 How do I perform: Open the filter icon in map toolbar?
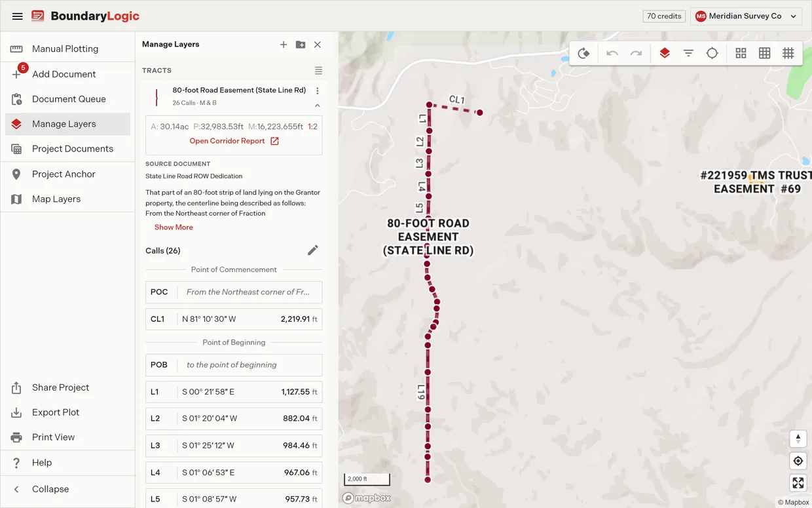tap(688, 53)
